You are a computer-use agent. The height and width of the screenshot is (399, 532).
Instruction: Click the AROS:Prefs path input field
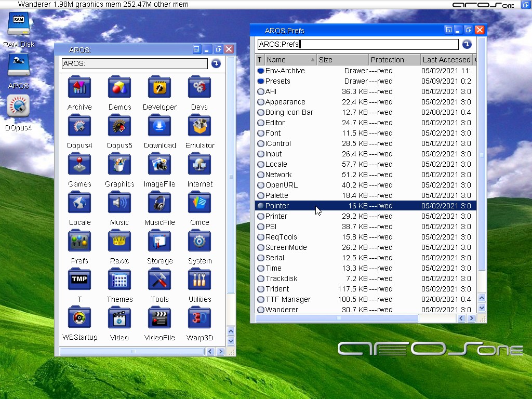pos(358,45)
